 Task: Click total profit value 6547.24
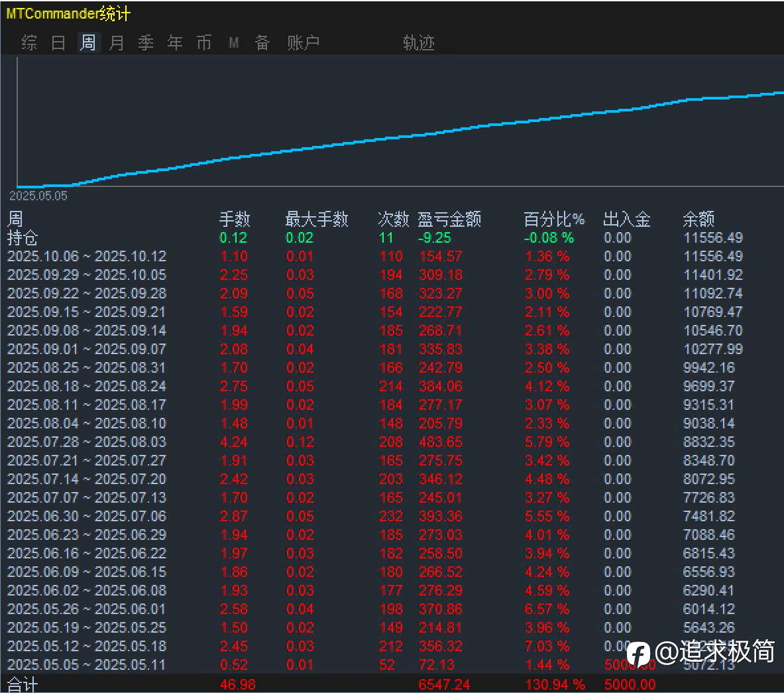(x=444, y=684)
